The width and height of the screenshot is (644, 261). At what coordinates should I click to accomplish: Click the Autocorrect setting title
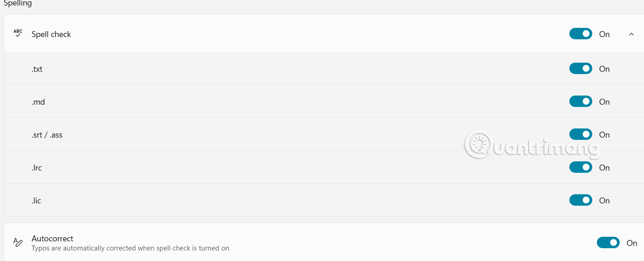(52, 239)
